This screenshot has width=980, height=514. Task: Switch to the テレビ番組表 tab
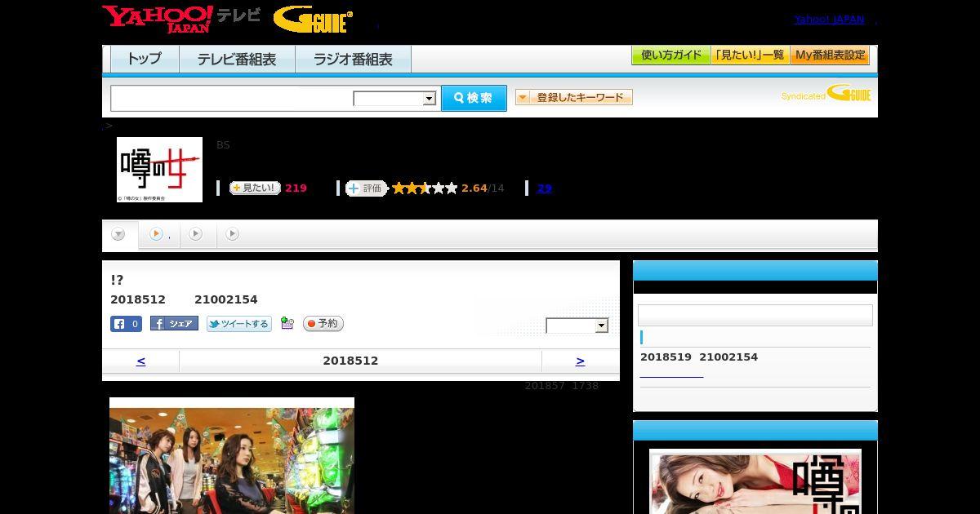pos(237,60)
